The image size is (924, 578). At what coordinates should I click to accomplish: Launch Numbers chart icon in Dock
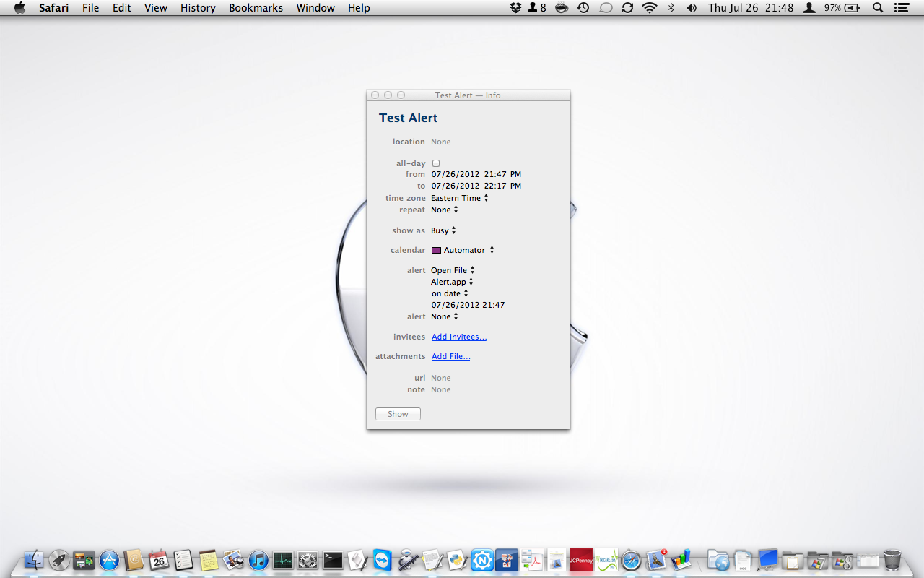pos(681,560)
